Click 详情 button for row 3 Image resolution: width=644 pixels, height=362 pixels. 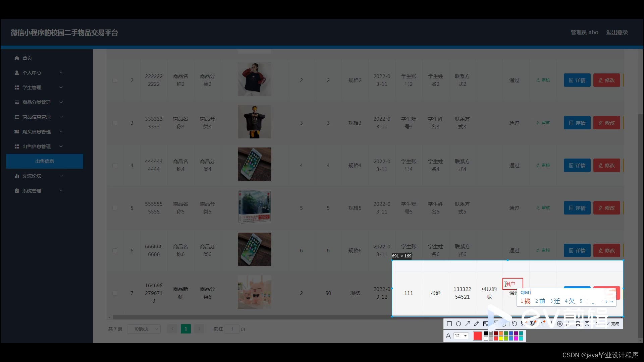click(x=577, y=123)
